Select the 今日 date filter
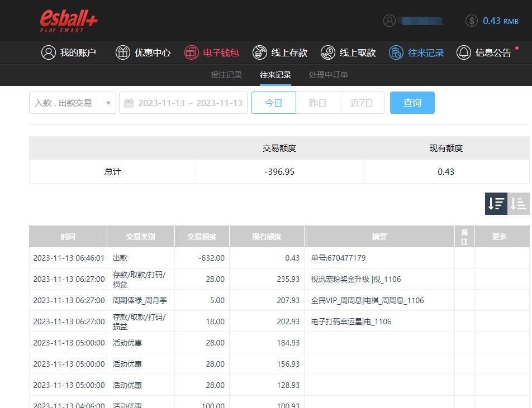Viewport: 532px width, 408px height. click(274, 103)
